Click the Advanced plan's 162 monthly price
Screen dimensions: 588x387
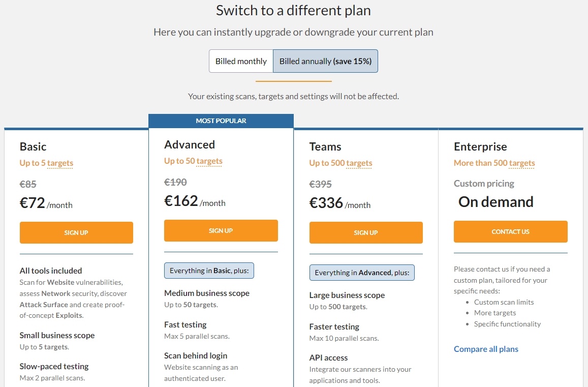(x=181, y=201)
